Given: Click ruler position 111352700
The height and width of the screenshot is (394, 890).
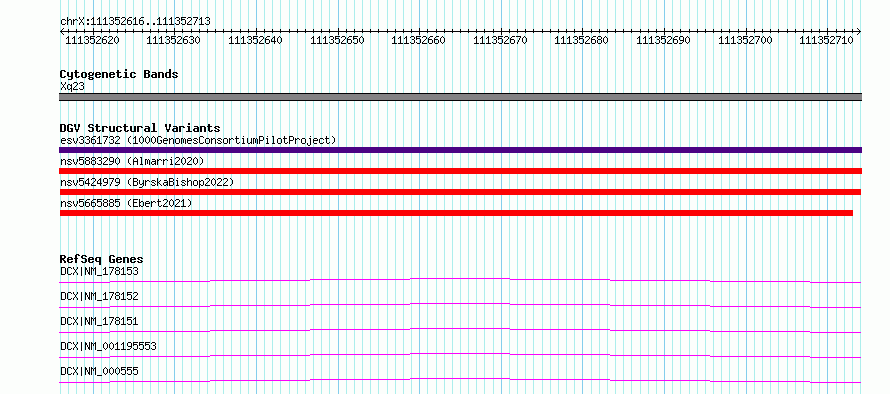Looking at the screenshot, I should (745, 40).
